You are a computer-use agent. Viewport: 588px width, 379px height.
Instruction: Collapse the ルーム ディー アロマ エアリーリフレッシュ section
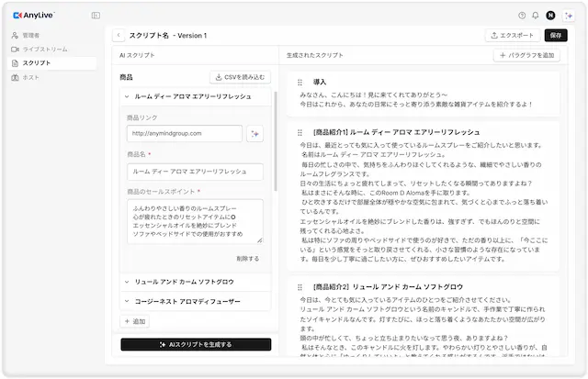(127, 95)
